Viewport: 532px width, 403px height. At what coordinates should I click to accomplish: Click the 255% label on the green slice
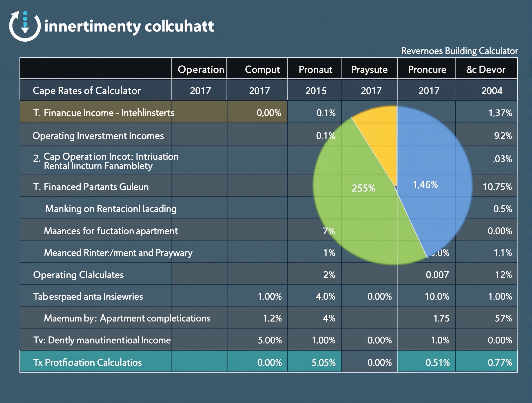[364, 189]
